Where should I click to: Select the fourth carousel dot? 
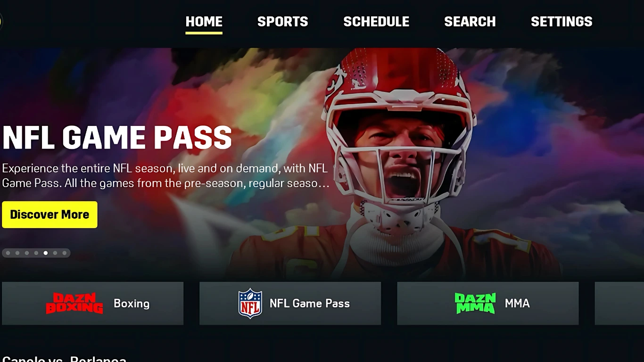pos(36,253)
